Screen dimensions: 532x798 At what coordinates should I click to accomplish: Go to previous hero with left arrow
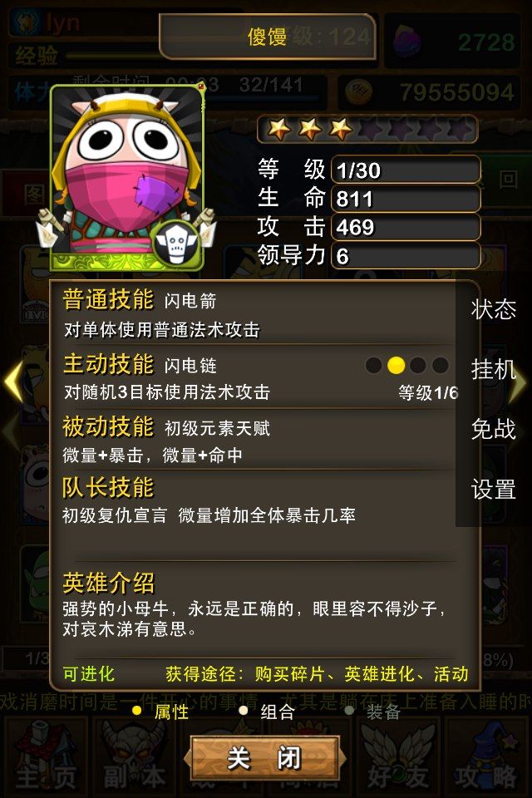(12, 381)
